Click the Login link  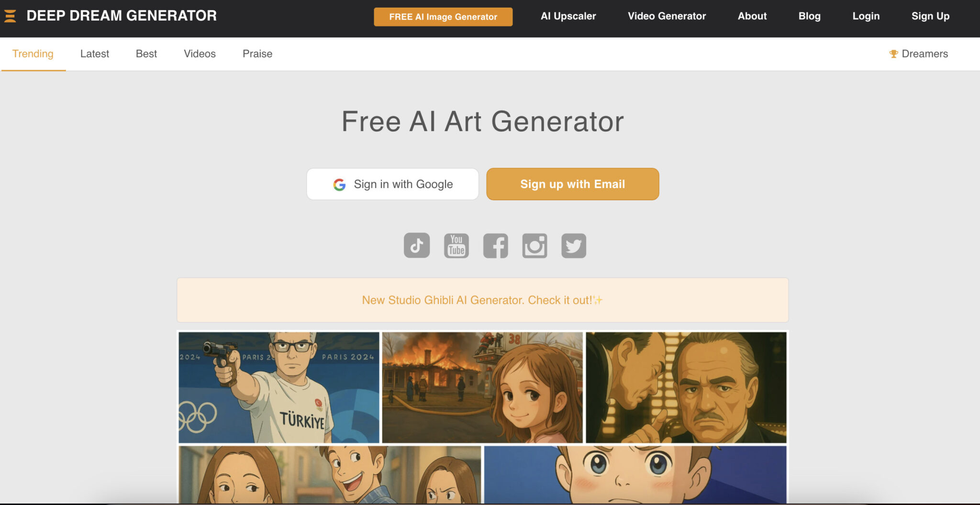[866, 16]
